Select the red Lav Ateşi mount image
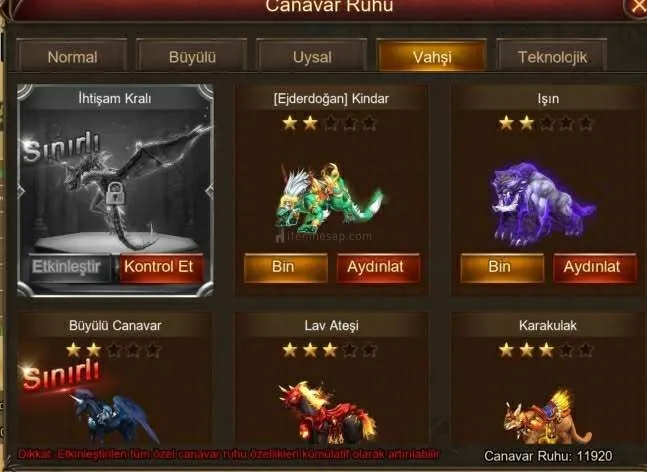The width and height of the screenshot is (647, 472). 328,413
